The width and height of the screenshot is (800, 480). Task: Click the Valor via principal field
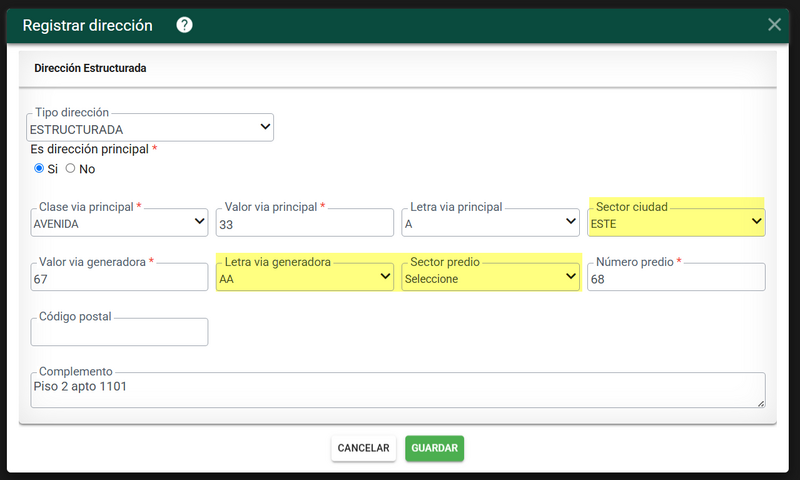click(x=305, y=223)
